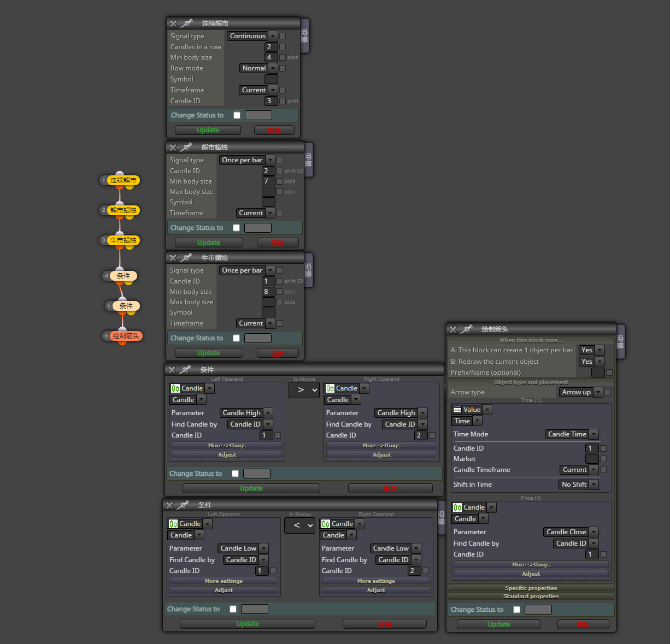
Task: Open the Candle Close parameter dropdown
Action: tap(571, 532)
